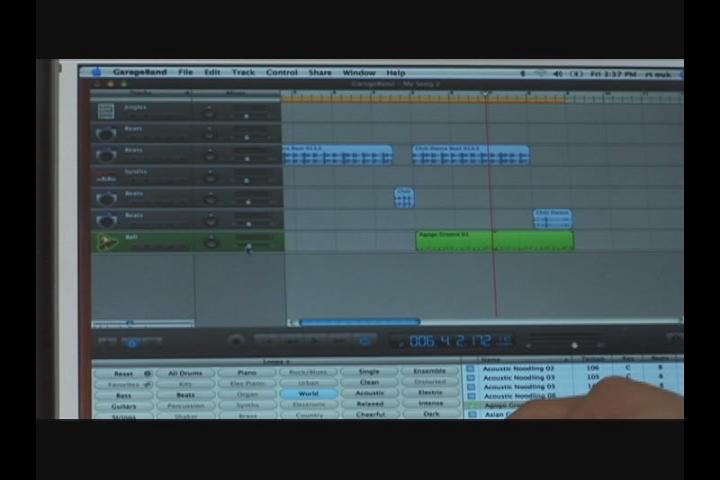The height and width of the screenshot is (480, 720).
Task: Open the Help menu
Action: click(x=396, y=73)
